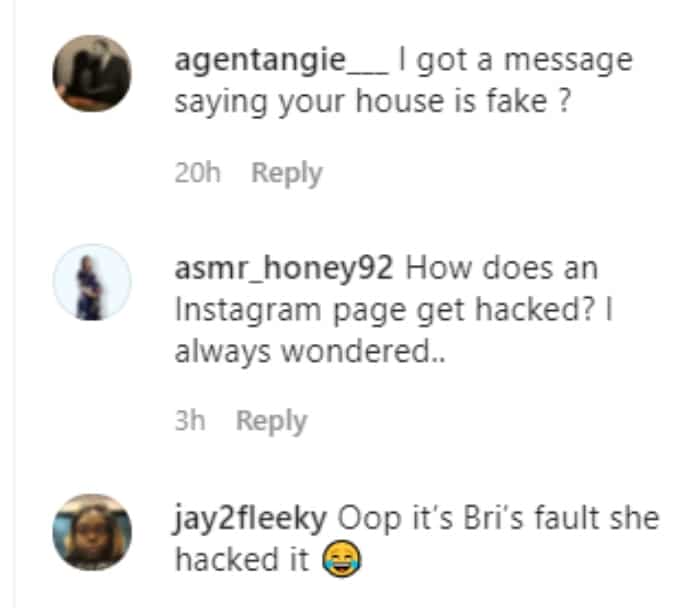Open jay2fleeky profile picture
Image resolution: width=680 pixels, height=608 pixels.
(92, 532)
